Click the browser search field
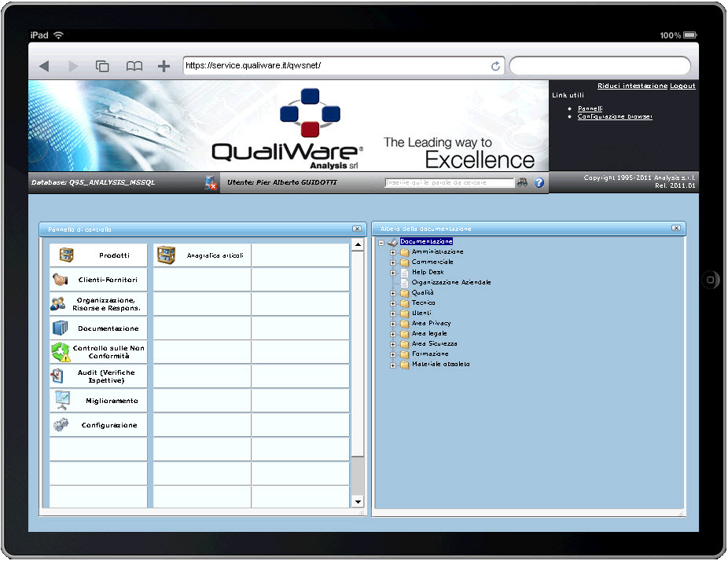 click(600, 66)
